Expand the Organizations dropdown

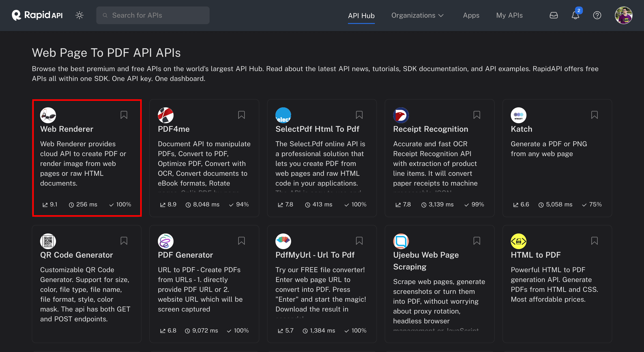click(417, 15)
